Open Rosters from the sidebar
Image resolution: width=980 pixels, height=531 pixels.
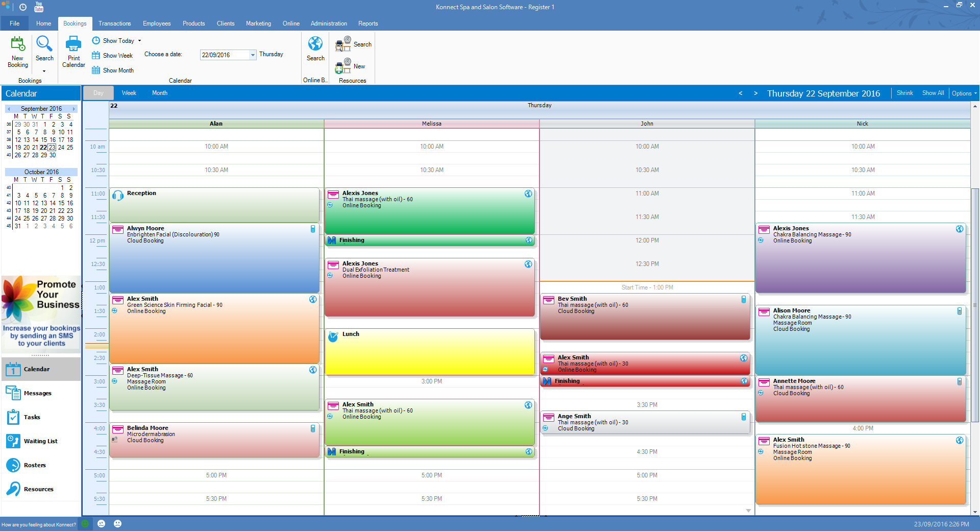35,465
